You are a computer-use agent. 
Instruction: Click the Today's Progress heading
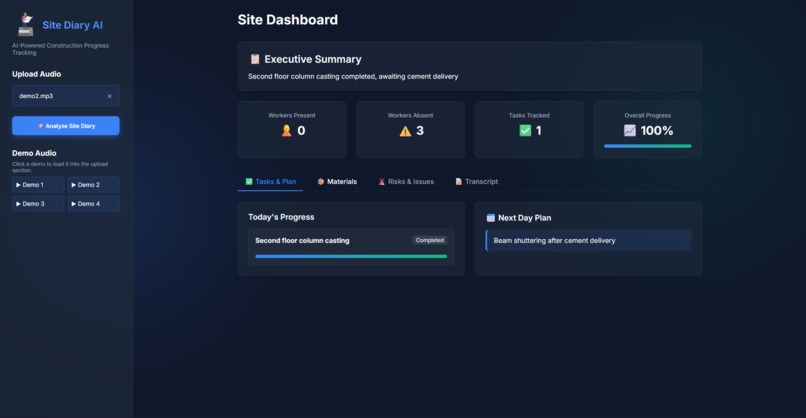(281, 217)
